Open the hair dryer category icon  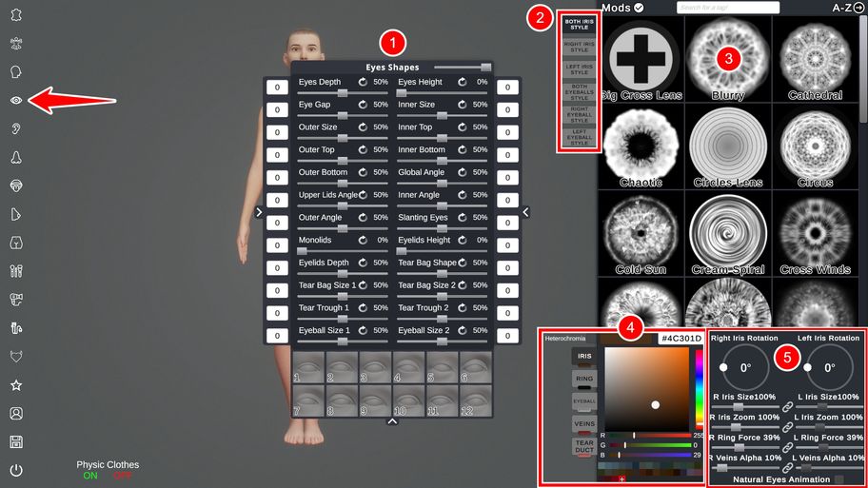tap(16, 300)
